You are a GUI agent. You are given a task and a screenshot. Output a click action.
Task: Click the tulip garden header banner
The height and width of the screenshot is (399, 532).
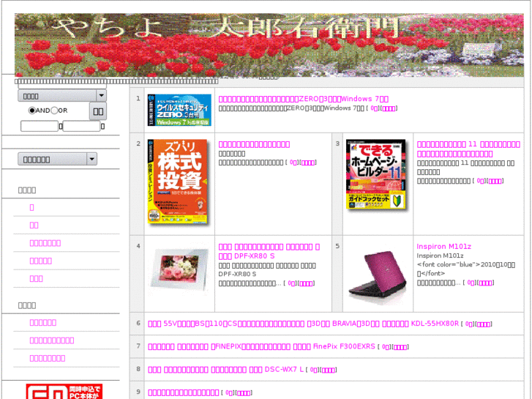pyautogui.click(x=269, y=45)
